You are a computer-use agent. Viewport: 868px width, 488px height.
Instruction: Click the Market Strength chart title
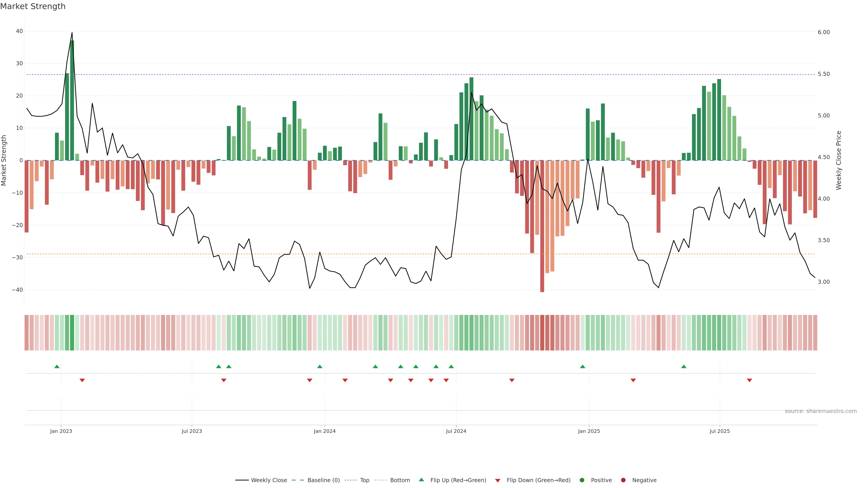(33, 6)
